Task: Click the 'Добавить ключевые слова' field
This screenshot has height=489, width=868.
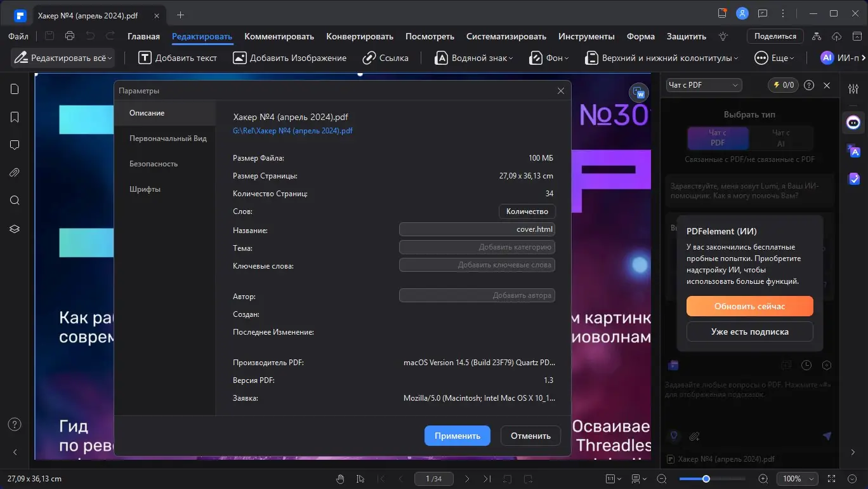Action: click(x=477, y=265)
